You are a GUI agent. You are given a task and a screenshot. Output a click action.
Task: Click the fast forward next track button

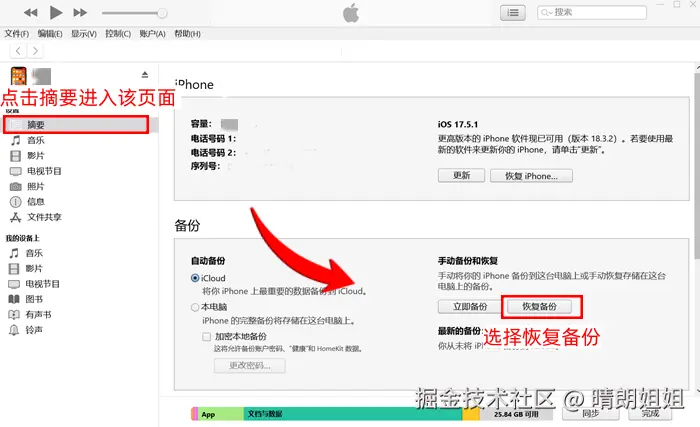click(80, 13)
